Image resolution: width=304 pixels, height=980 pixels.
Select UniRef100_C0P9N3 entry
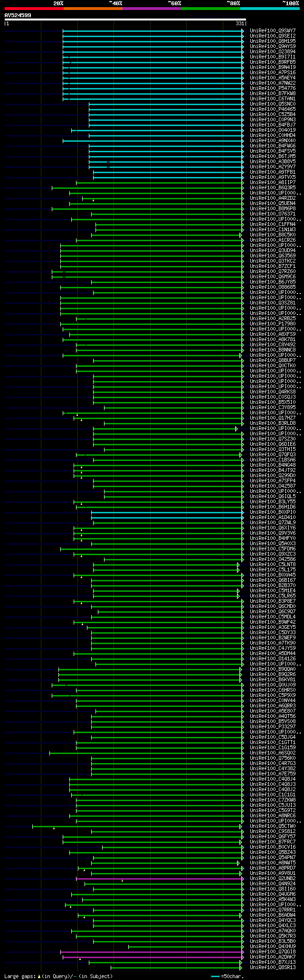pyautogui.click(x=273, y=120)
